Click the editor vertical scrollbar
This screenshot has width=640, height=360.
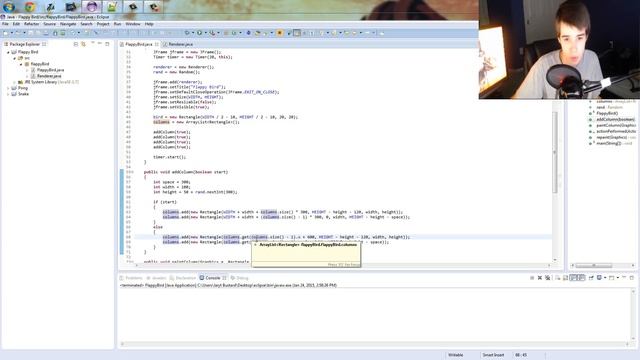coord(555,152)
